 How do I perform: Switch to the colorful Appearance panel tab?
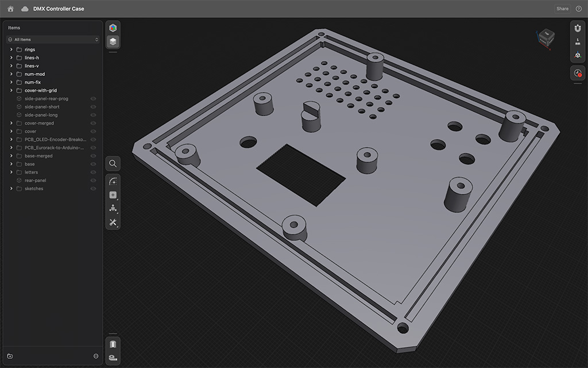tap(113, 28)
